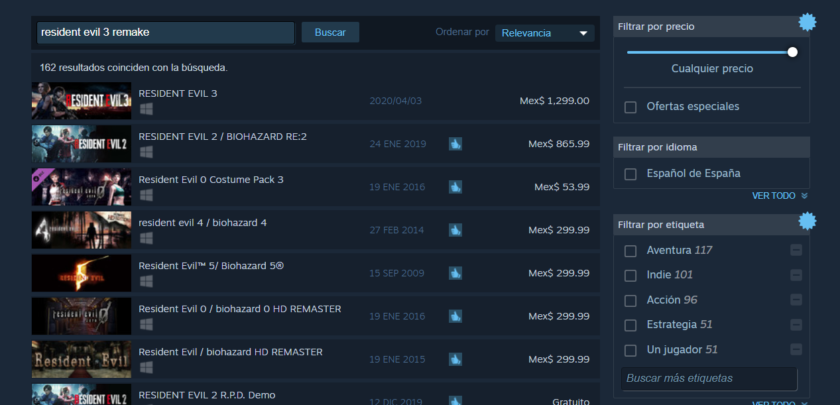Open Resident Evil 0 / biohazard 0 HD REMASTER title
Screen dimensions: 840x405
[240, 309]
